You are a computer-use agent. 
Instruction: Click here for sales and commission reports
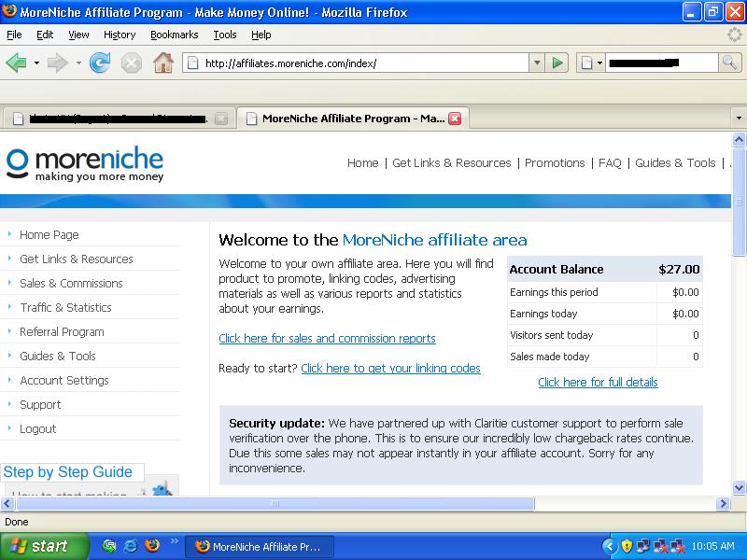pyautogui.click(x=327, y=338)
